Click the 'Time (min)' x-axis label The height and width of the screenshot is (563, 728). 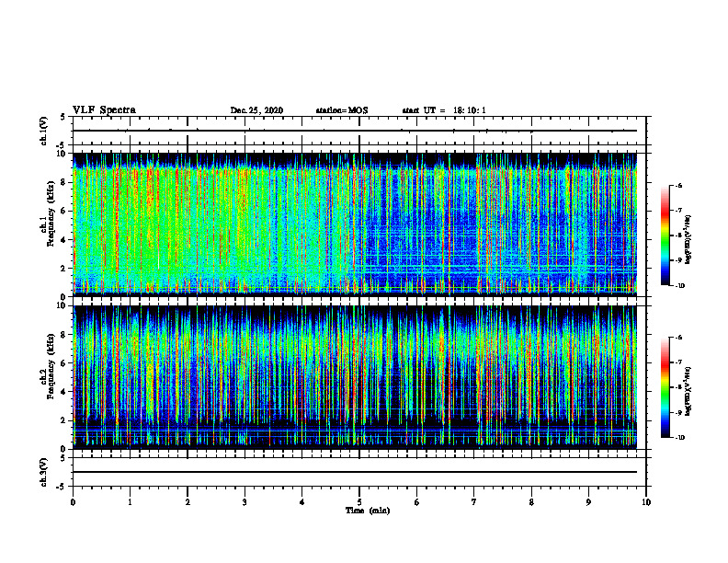click(368, 511)
